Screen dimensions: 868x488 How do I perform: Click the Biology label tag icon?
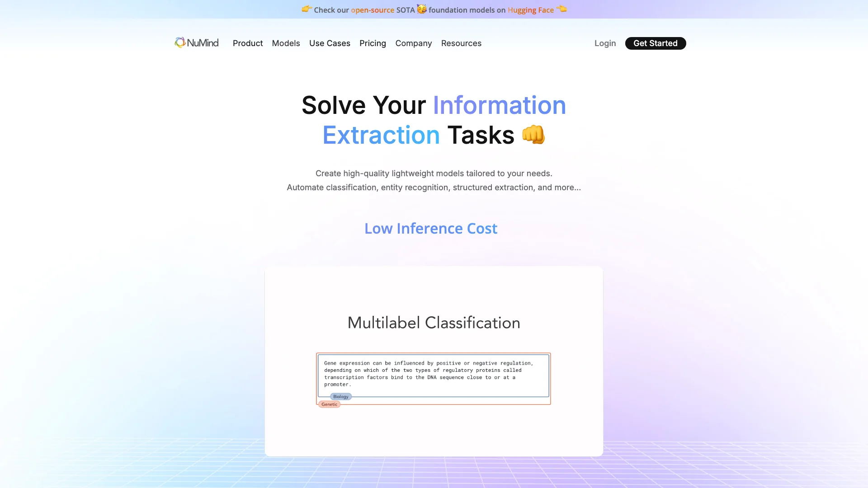coord(340,396)
